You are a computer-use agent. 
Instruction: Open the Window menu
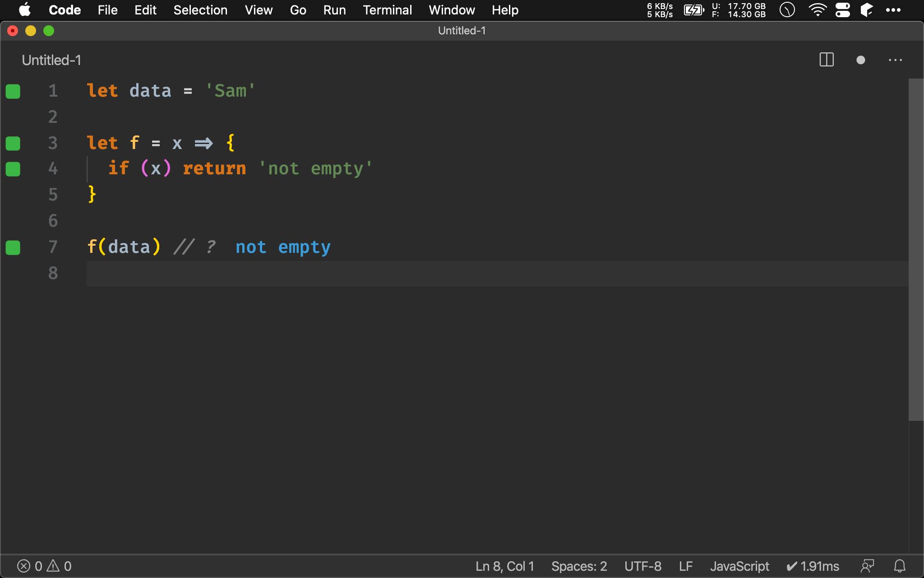pos(452,10)
